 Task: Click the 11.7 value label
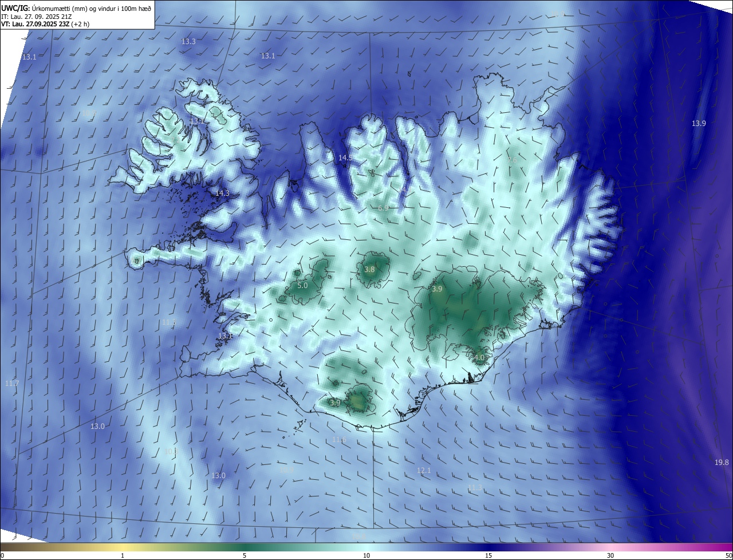click(x=11, y=383)
